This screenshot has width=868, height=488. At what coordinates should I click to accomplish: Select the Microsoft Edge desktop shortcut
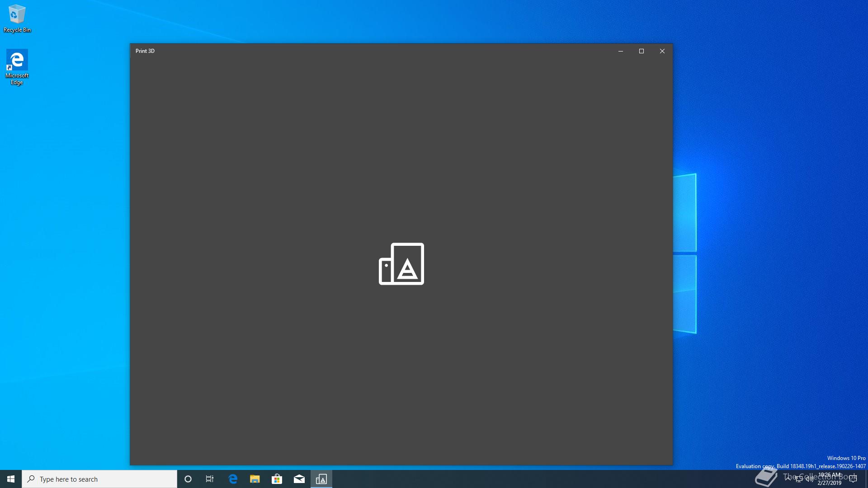point(17,66)
